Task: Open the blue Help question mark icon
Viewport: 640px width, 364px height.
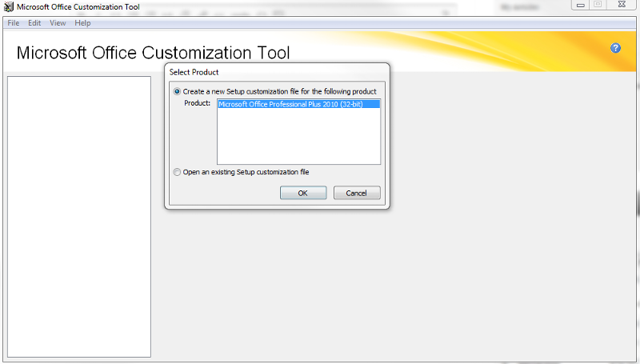Action: click(x=615, y=48)
